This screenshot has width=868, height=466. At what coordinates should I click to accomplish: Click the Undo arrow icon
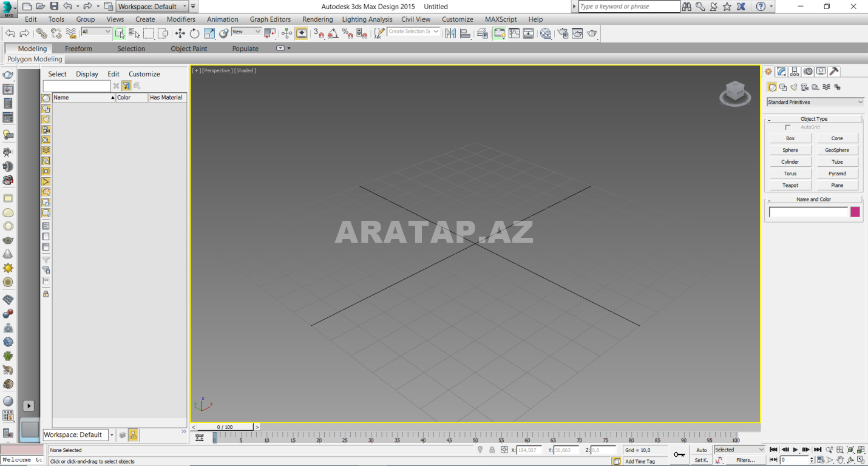click(x=10, y=33)
